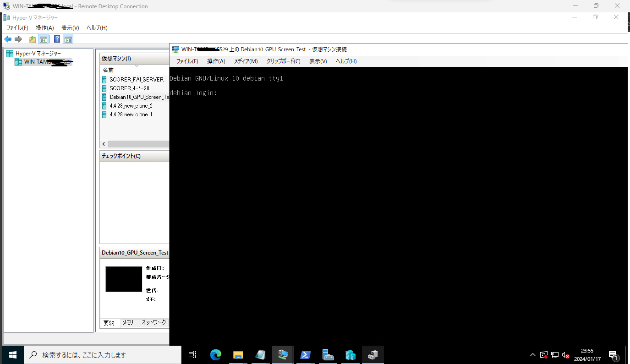Open ヘルプ(H) menu in Hyper-V Manager
Viewport: 630px width, 364px height.
click(97, 28)
